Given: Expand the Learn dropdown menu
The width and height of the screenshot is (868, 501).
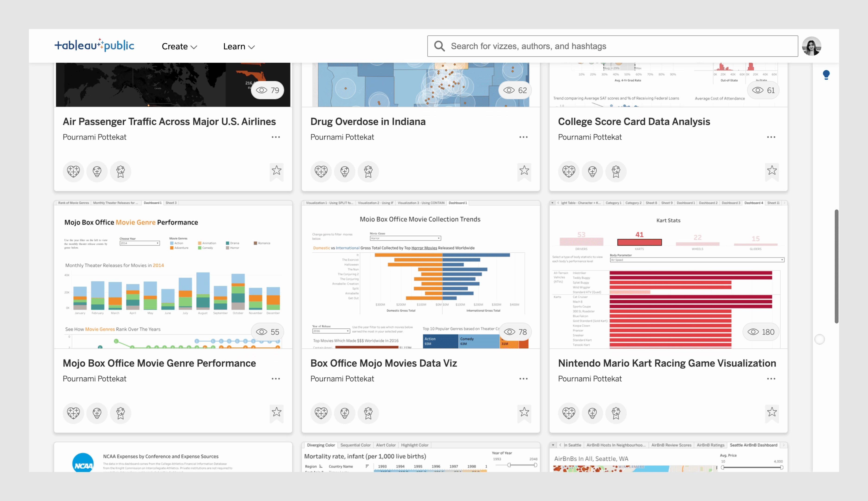Looking at the screenshot, I should coord(239,46).
